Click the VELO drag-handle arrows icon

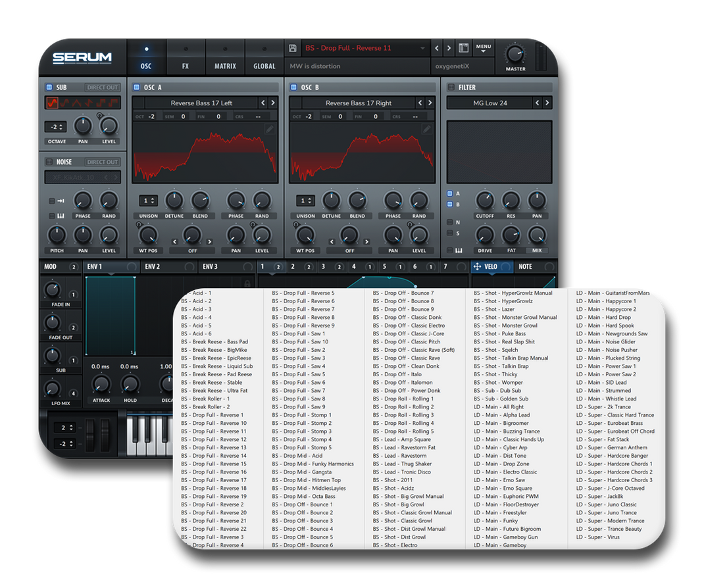tap(477, 266)
